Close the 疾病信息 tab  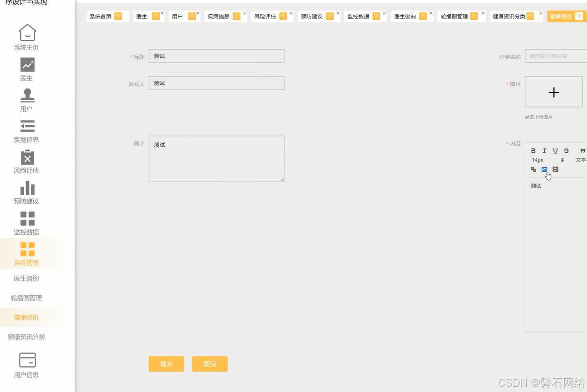click(x=245, y=13)
